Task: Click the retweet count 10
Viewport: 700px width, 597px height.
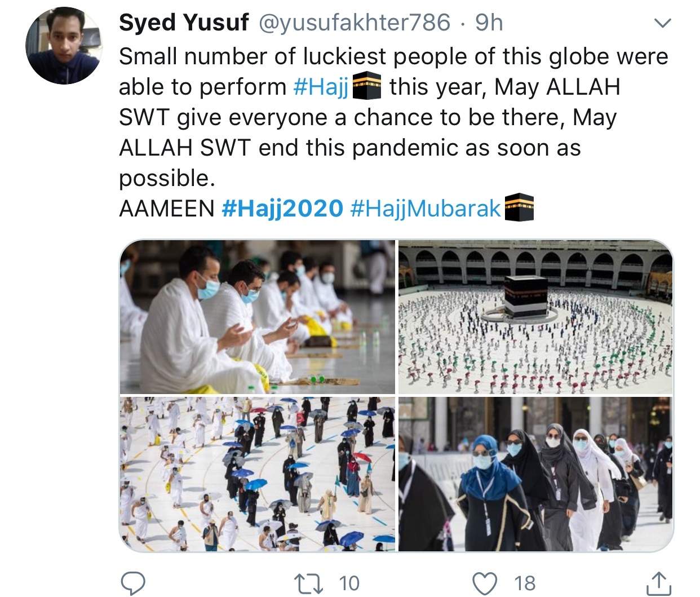Action: 349,583
